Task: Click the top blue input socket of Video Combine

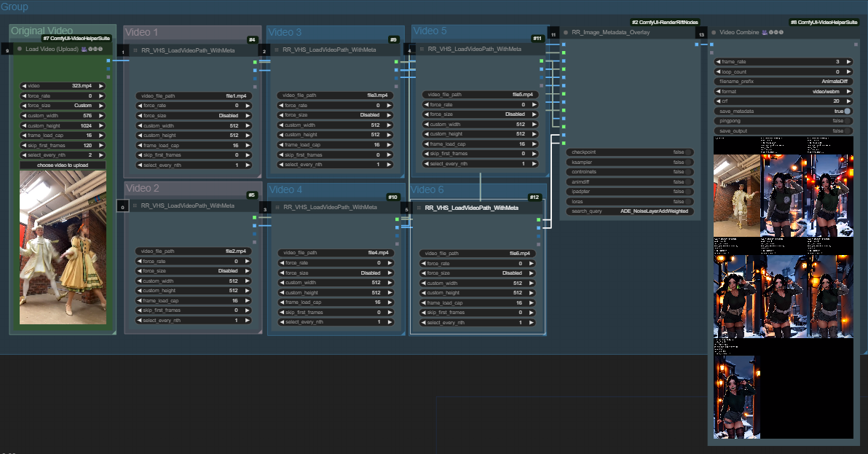Action: tap(711, 44)
